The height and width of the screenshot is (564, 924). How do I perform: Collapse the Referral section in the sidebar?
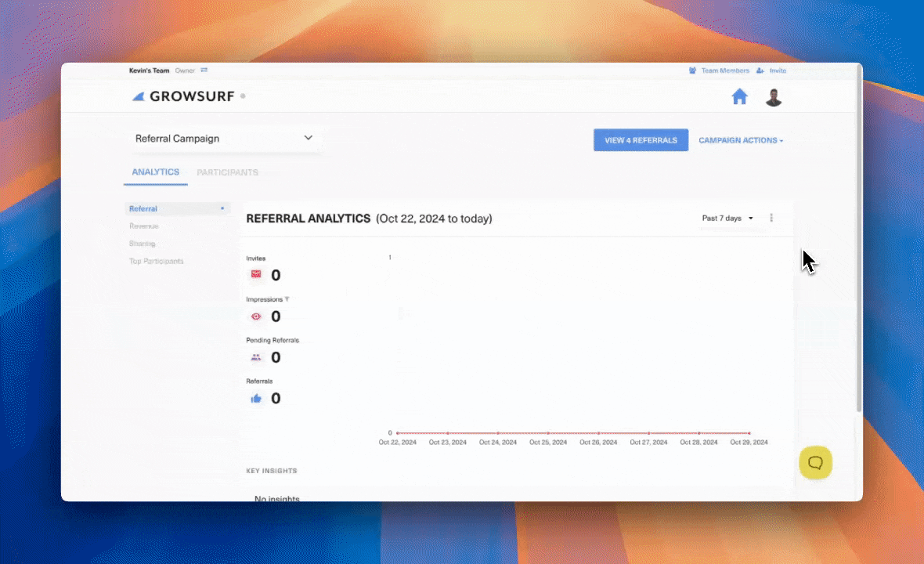[222, 208]
